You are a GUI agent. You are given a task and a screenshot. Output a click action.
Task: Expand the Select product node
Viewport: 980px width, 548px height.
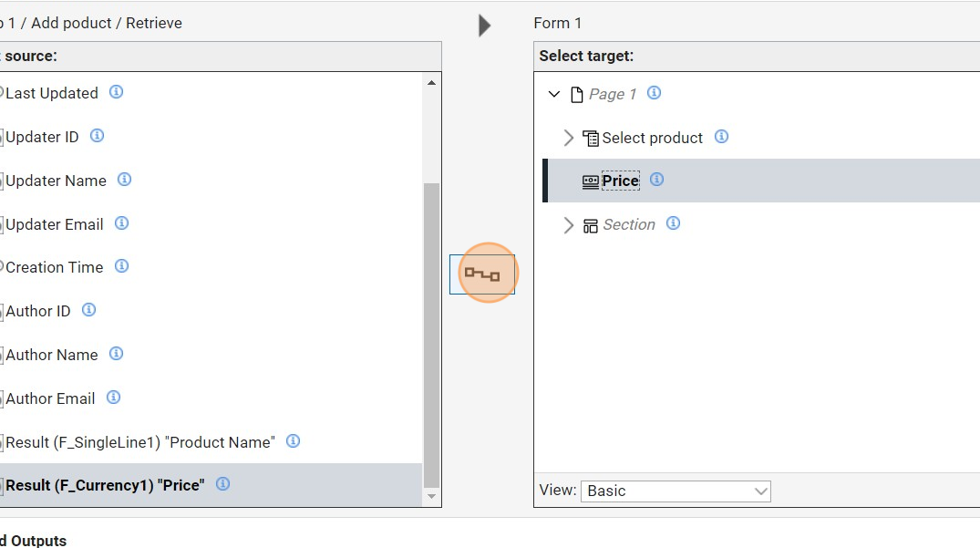pyautogui.click(x=569, y=138)
